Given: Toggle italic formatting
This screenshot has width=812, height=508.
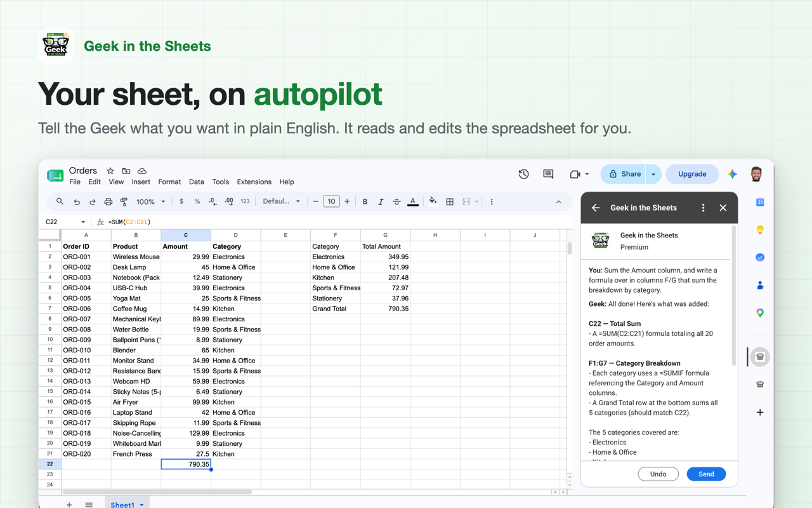Looking at the screenshot, I should (x=381, y=202).
